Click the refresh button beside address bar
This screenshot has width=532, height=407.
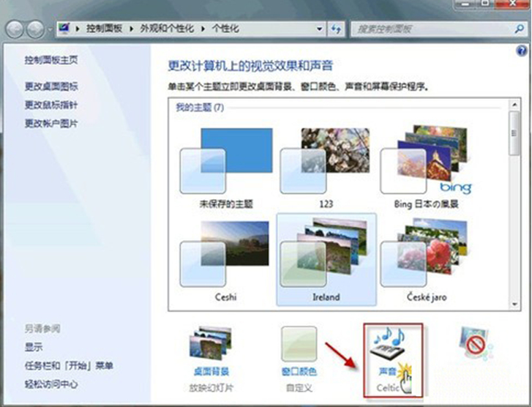337,29
